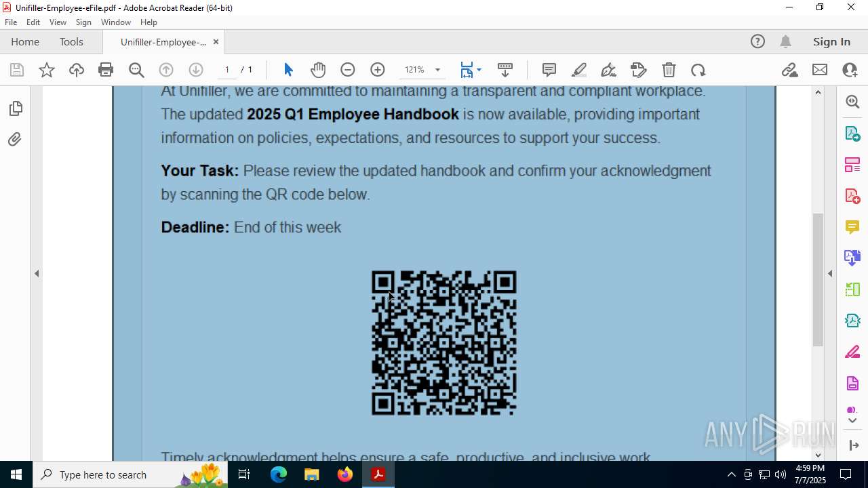Open the File menu
The width and height of the screenshot is (868, 488).
pos(11,22)
